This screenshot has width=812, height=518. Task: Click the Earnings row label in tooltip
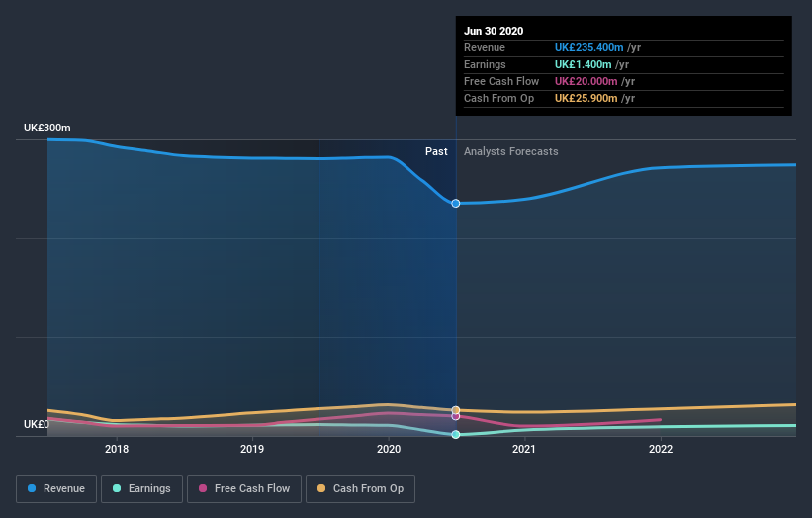(485, 64)
